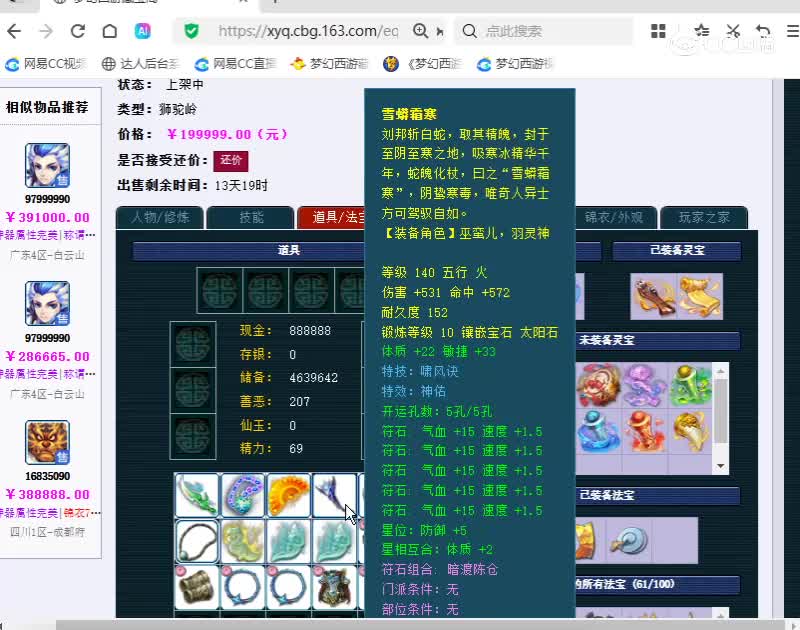Reload the current page

(x=78, y=31)
